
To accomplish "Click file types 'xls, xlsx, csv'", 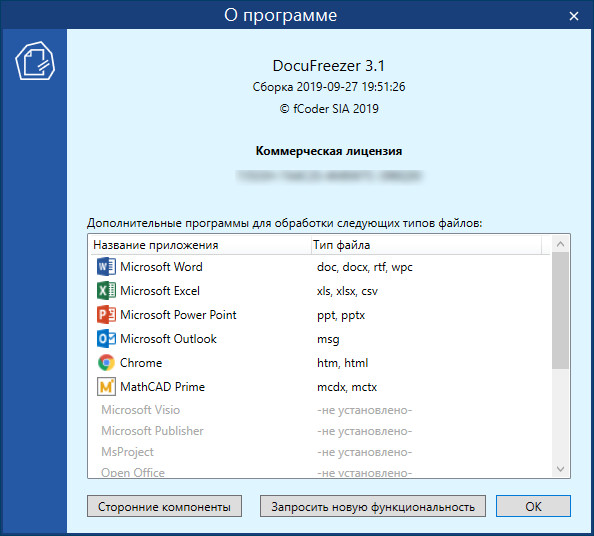I will (x=347, y=291).
